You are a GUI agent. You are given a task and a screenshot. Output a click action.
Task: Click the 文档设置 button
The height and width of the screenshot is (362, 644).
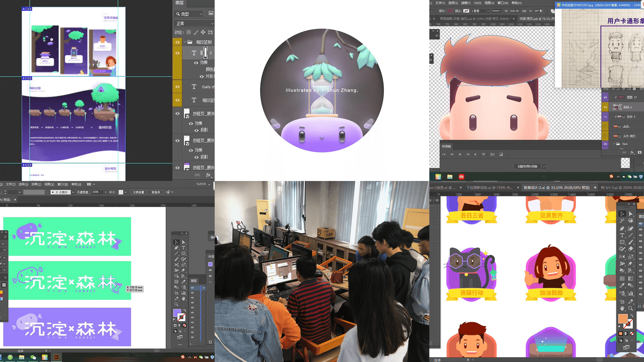(x=138, y=192)
